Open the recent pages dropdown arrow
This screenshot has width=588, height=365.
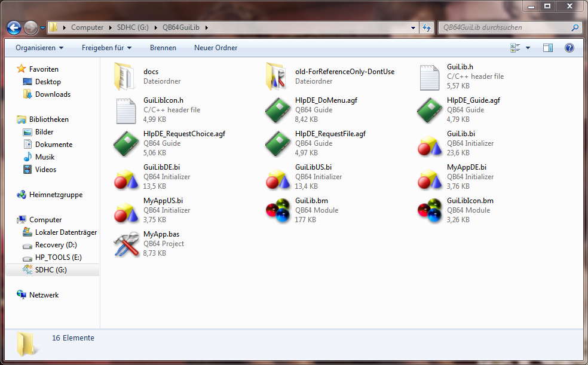point(42,28)
